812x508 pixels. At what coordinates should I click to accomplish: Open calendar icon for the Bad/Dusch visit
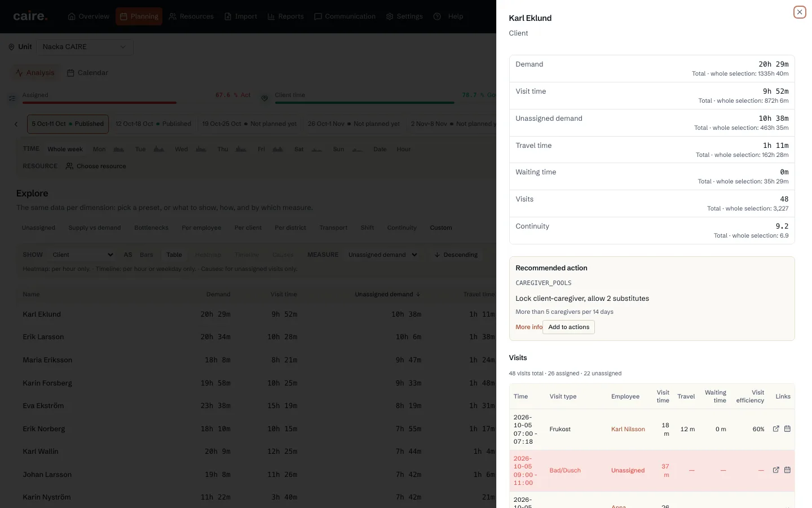pos(787,470)
